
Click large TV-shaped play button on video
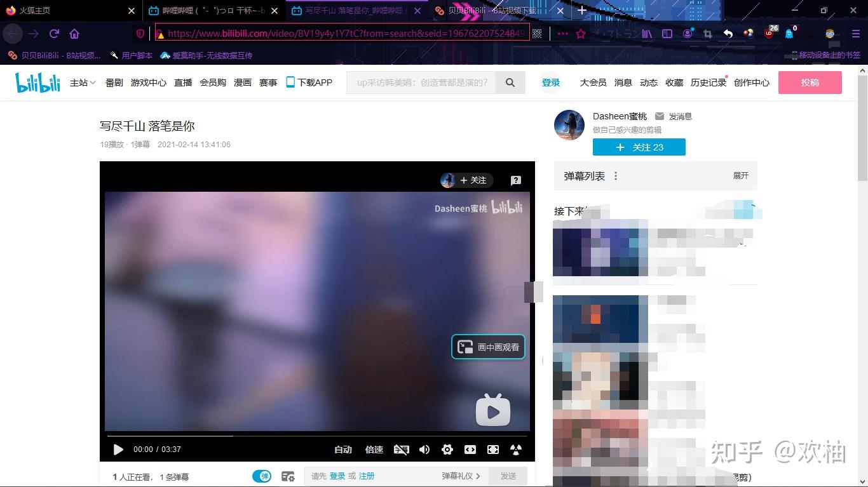(493, 410)
